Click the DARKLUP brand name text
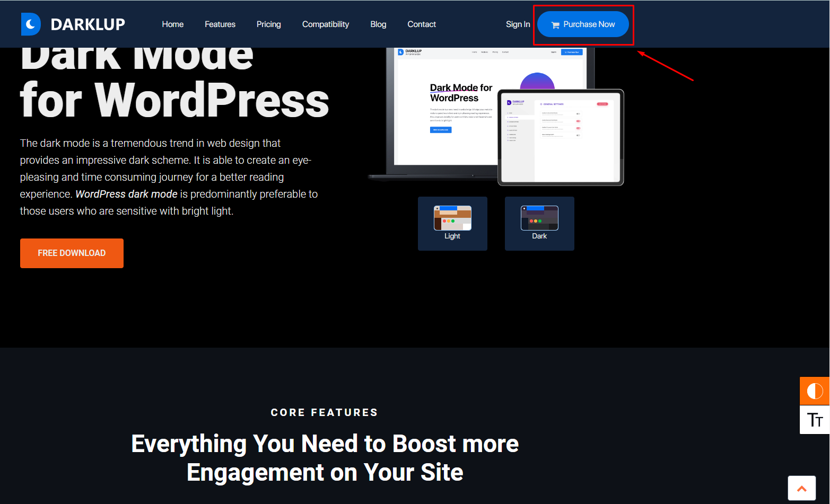 click(88, 24)
